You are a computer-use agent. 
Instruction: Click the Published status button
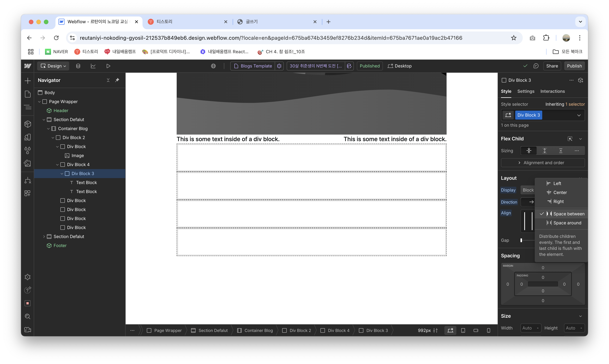370,66
